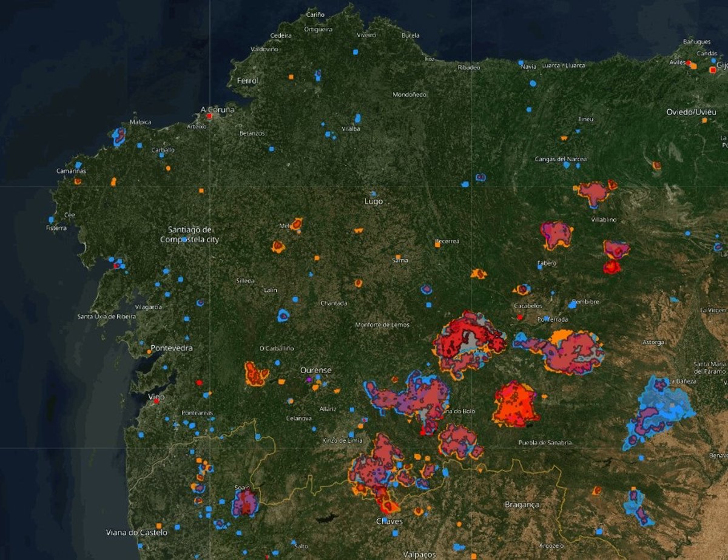Click the O Carballiño label
The height and width of the screenshot is (560, 728).
(x=276, y=348)
